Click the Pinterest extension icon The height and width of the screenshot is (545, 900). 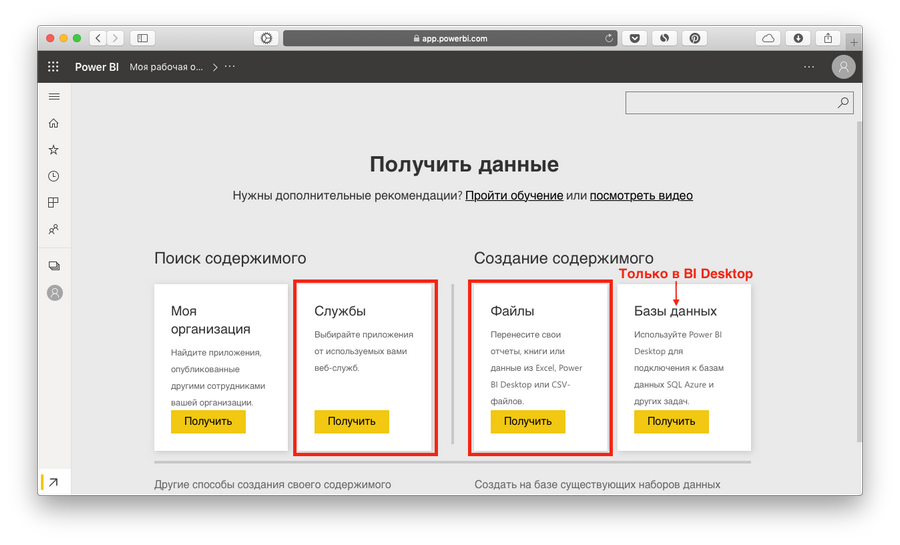click(x=695, y=38)
